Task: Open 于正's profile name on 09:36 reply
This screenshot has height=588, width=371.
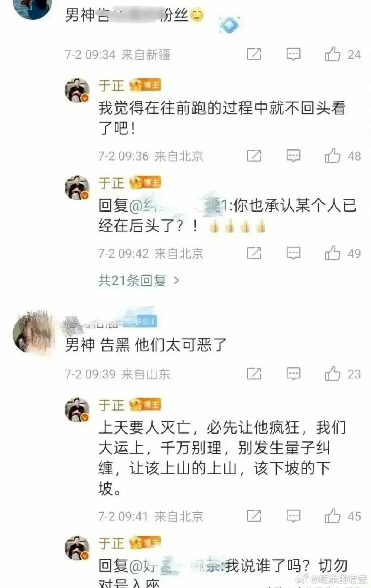Action: point(111,85)
